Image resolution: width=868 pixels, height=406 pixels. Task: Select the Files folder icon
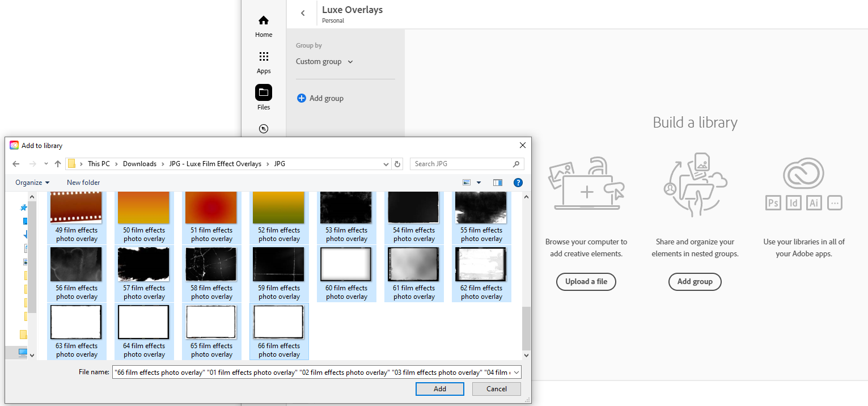point(264,92)
